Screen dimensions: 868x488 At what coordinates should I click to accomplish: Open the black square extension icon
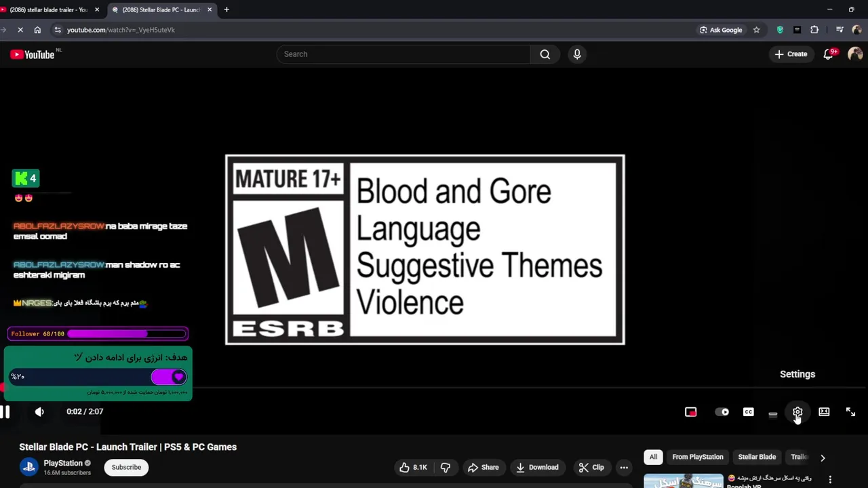pyautogui.click(x=797, y=30)
